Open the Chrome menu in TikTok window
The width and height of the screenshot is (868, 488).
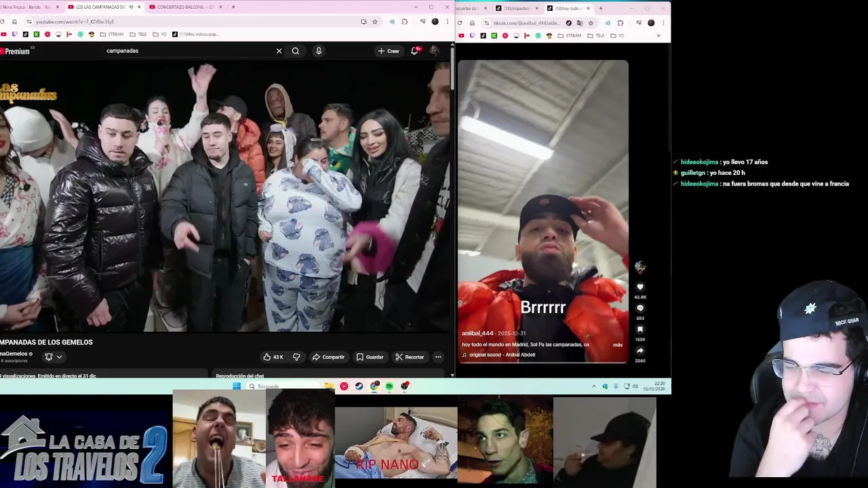(x=663, y=23)
